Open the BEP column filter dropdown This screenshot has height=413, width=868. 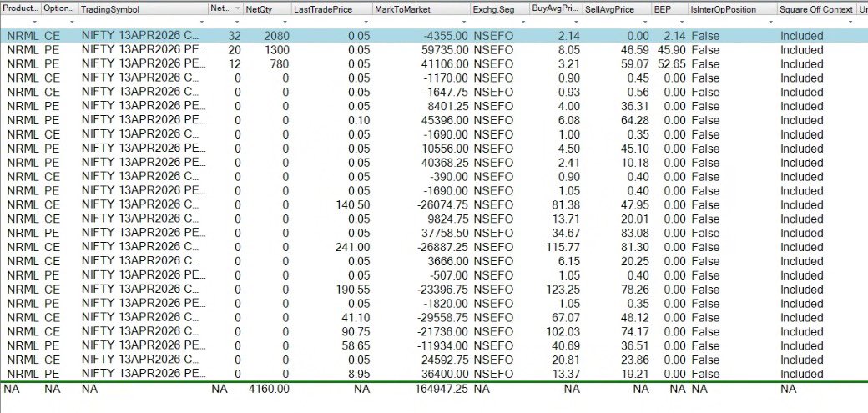pos(681,22)
